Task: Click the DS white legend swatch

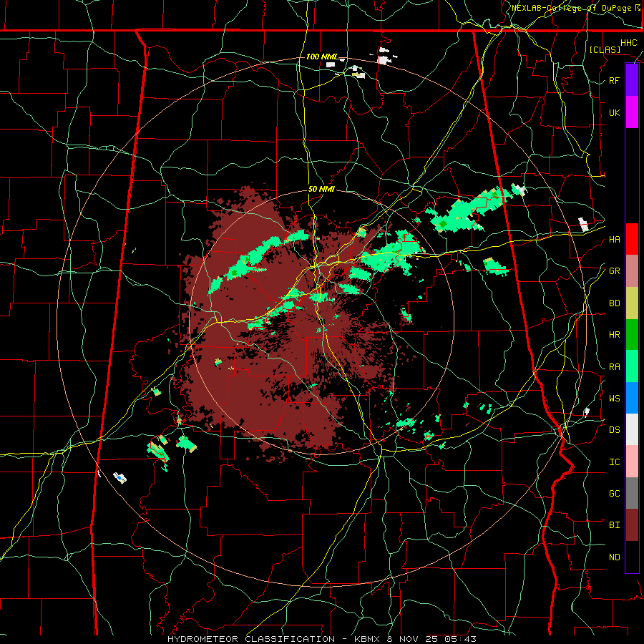Action: point(632,429)
